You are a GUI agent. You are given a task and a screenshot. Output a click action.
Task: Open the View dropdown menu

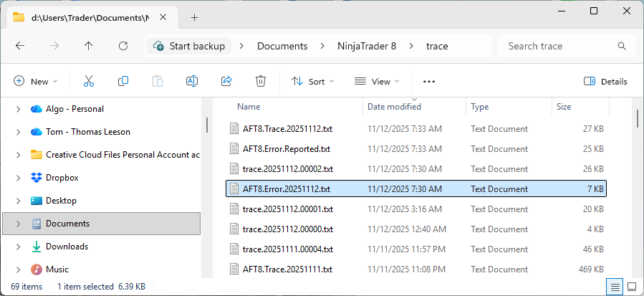(x=377, y=82)
